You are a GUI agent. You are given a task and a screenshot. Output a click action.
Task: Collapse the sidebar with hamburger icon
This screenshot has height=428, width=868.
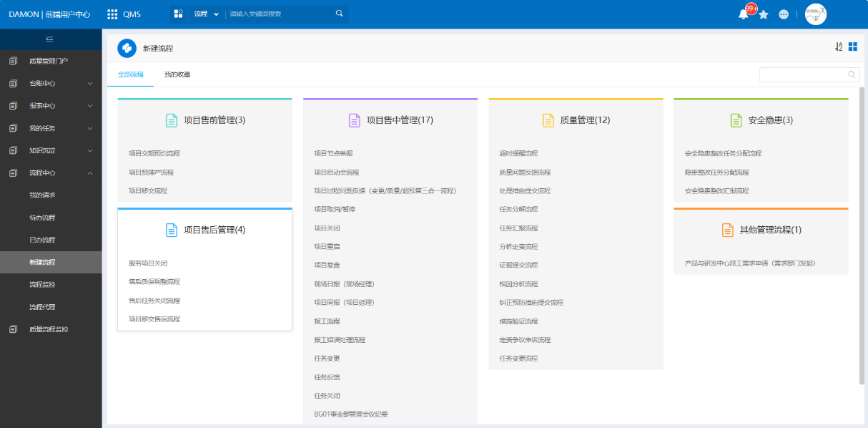tap(50, 39)
